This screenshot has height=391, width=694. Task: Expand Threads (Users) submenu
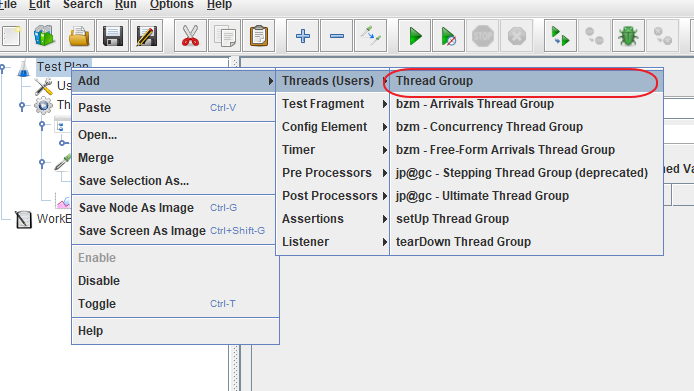(x=333, y=81)
